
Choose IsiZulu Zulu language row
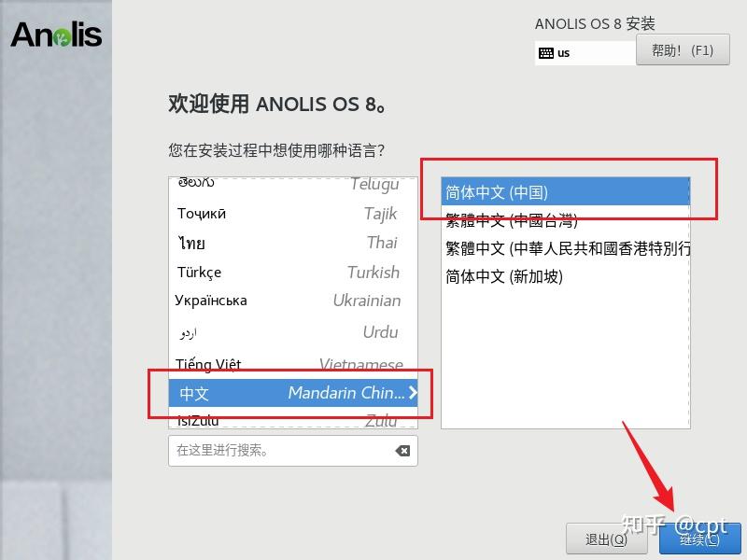click(293, 420)
